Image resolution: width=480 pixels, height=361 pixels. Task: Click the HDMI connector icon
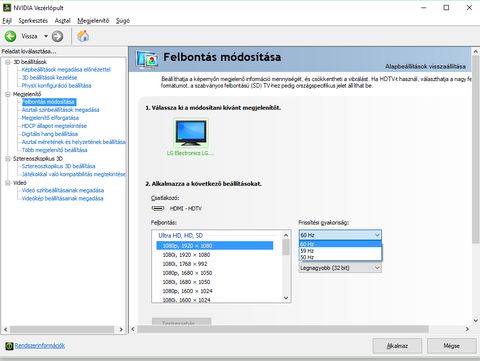pyautogui.click(x=158, y=208)
